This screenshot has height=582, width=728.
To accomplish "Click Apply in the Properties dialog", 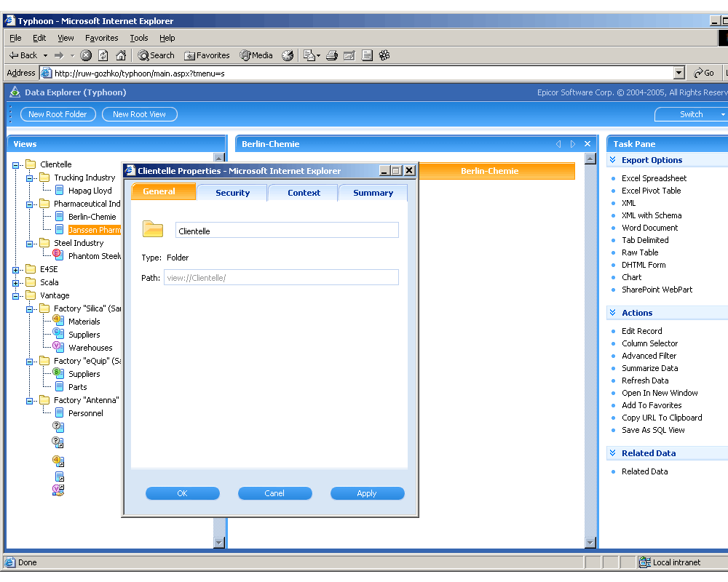I will pos(367,493).
